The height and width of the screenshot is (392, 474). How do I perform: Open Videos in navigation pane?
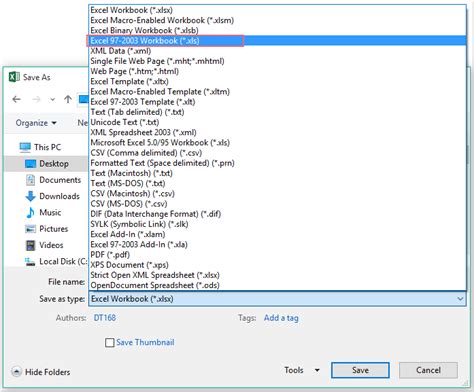tap(51, 245)
